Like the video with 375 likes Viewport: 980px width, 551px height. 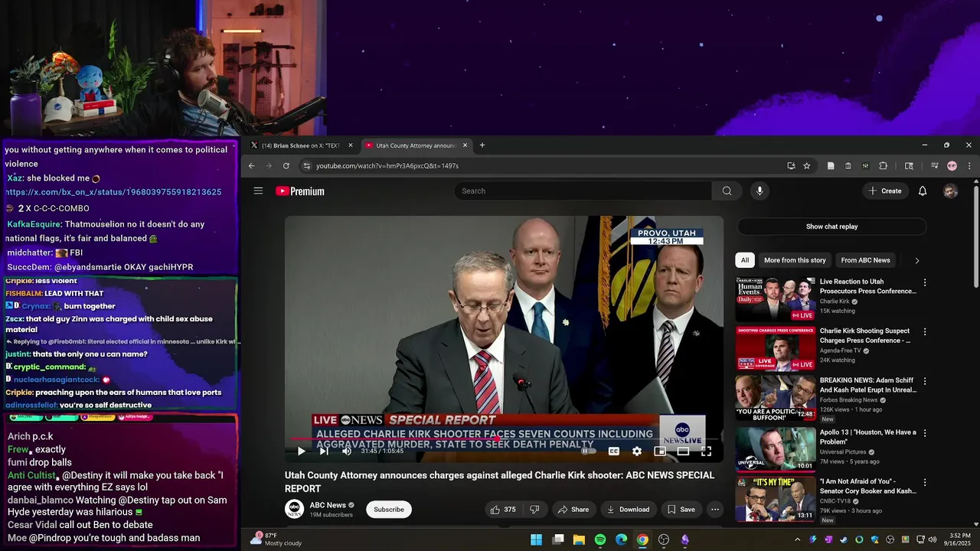(x=504, y=510)
